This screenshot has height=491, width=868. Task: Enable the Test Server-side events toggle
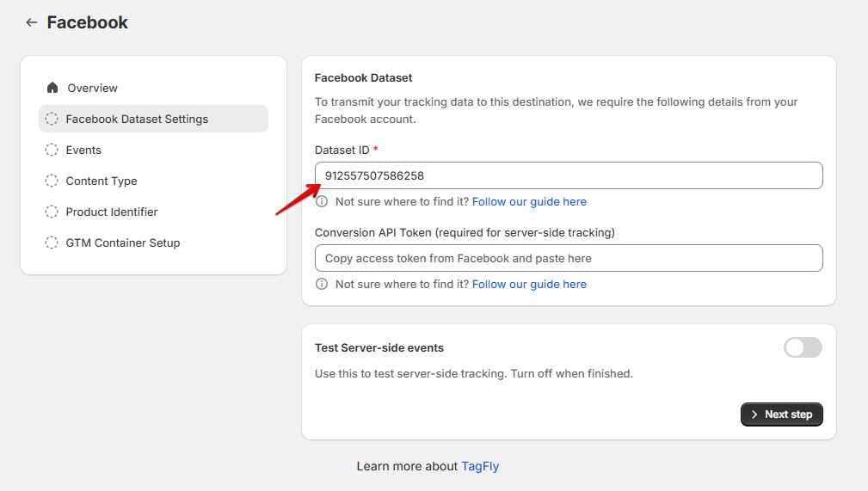[803, 347]
